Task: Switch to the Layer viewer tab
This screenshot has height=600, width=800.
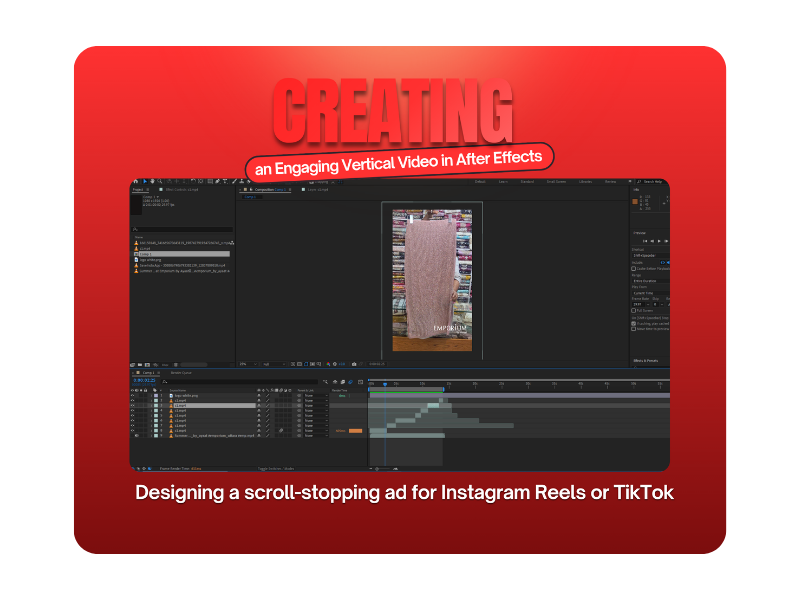Action: (318, 190)
